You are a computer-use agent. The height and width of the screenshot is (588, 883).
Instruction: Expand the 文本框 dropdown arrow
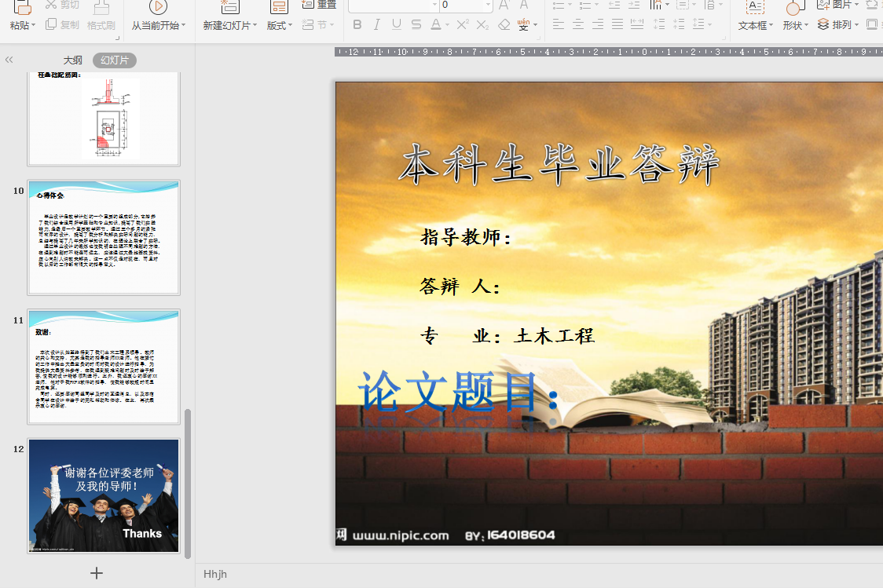point(771,25)
